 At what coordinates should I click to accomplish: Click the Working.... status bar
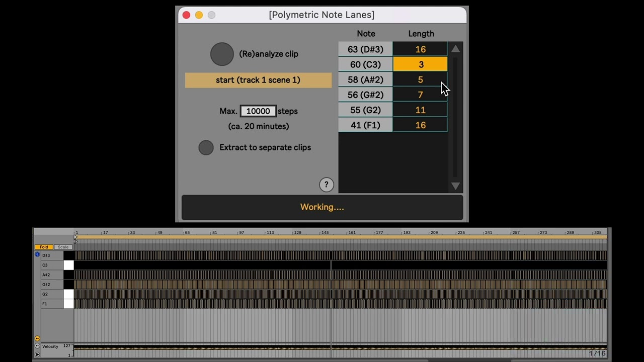tap(322, 207)
